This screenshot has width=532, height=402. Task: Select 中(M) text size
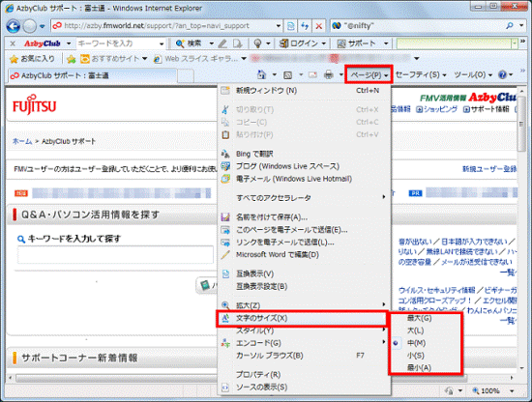tap(426, 343)
